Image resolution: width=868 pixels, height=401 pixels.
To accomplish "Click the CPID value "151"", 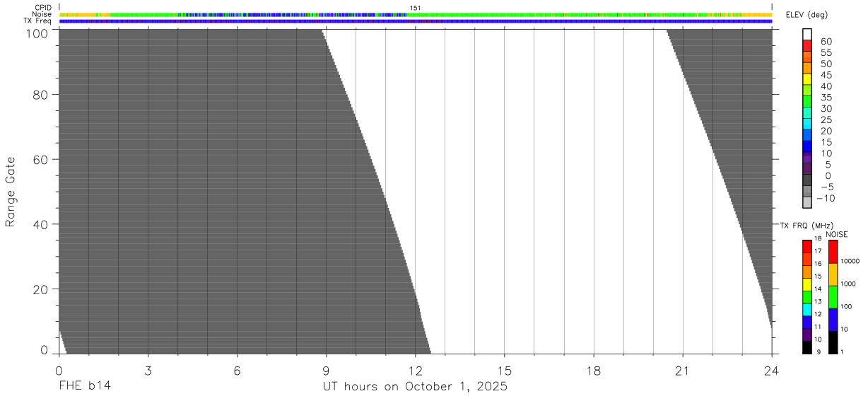I will point(416,8).
